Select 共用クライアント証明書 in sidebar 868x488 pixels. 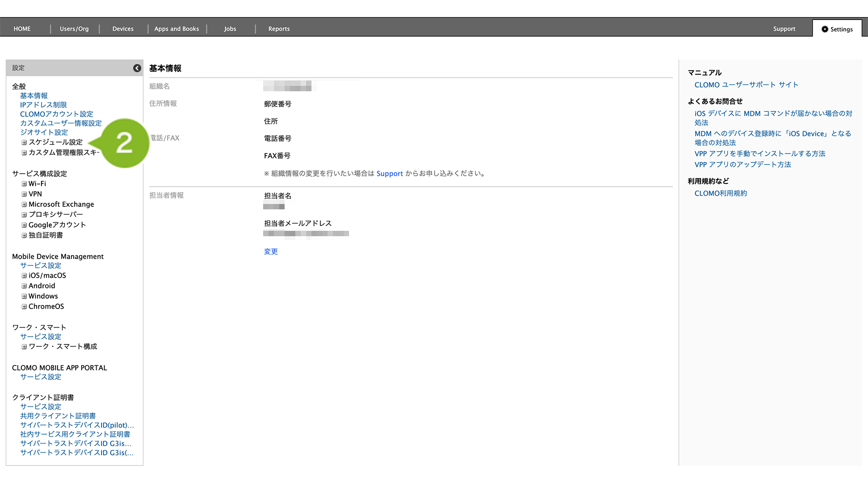click(x=58, y=416)
